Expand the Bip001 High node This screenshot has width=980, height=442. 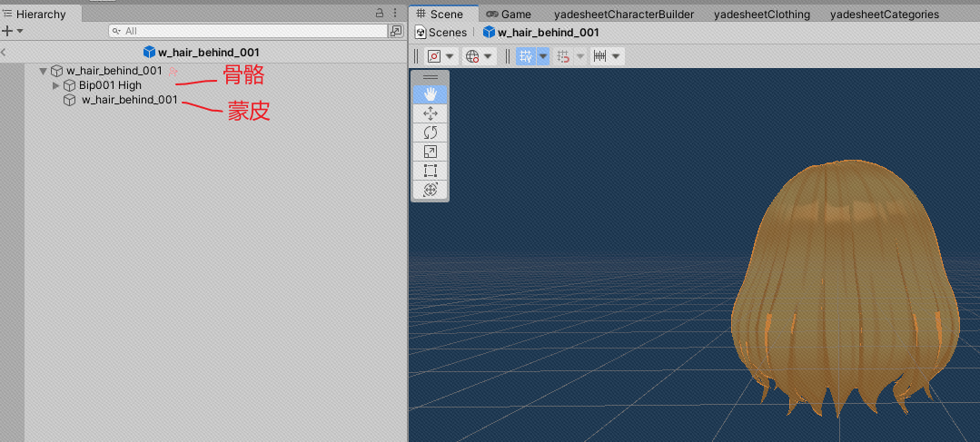click(x=56, y=85)
